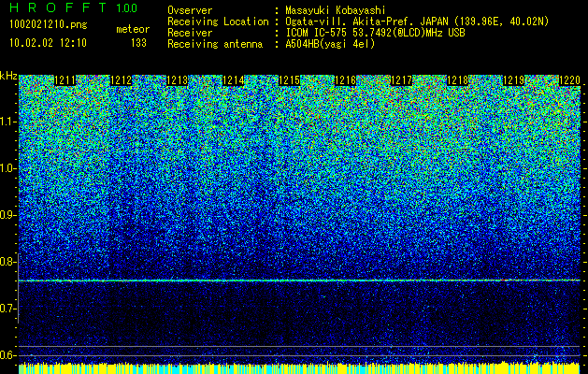This screenshot has width=588, height=374.
Task: Click the 1215 time marker
Action: pyautogui.click(x=290, y=80)
